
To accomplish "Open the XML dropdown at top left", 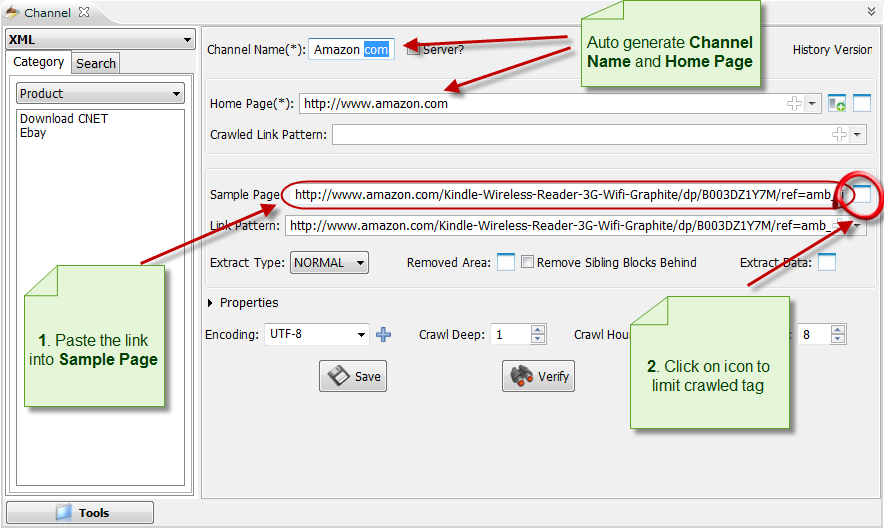I will (100, 40).
